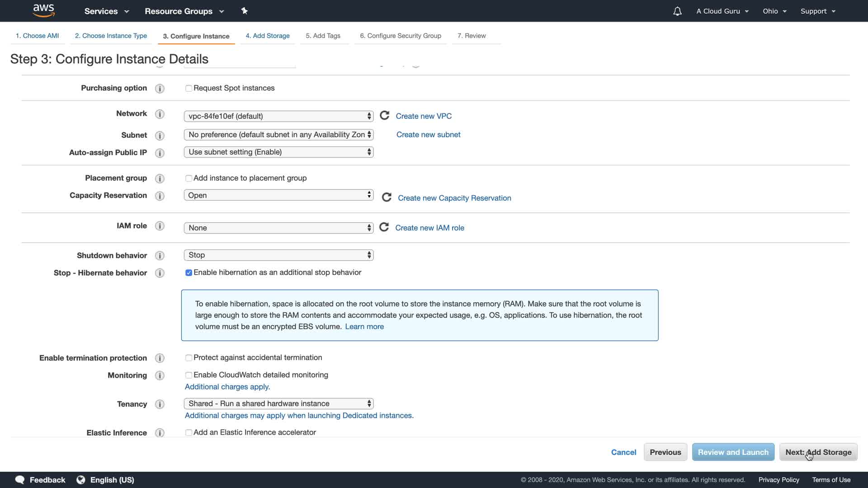Refresh the IAM role list
This screenshot has height=488, width=868.
(x=384, y=227)
